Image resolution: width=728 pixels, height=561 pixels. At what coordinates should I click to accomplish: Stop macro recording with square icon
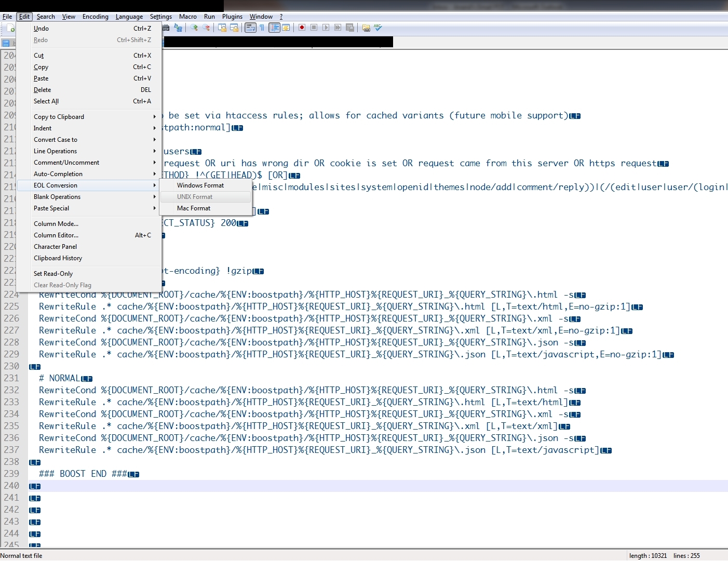[x=314, y=28]
